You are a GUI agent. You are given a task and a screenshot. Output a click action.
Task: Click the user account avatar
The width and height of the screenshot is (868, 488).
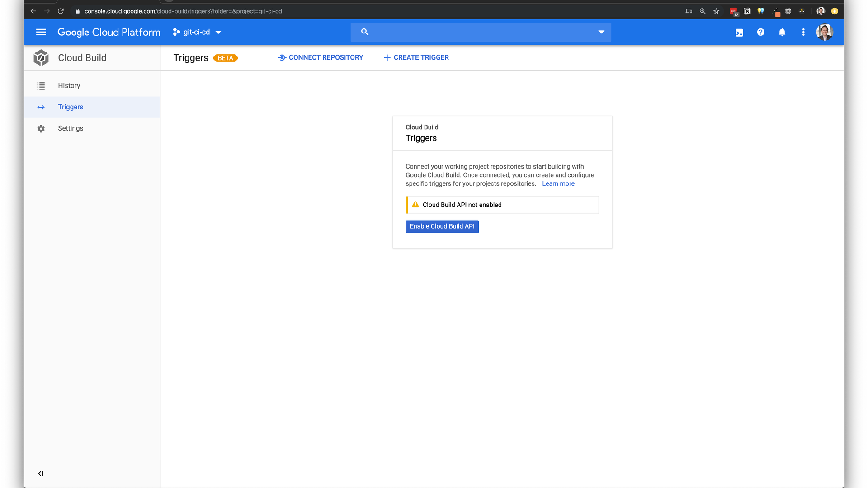(x=824, y=32)
